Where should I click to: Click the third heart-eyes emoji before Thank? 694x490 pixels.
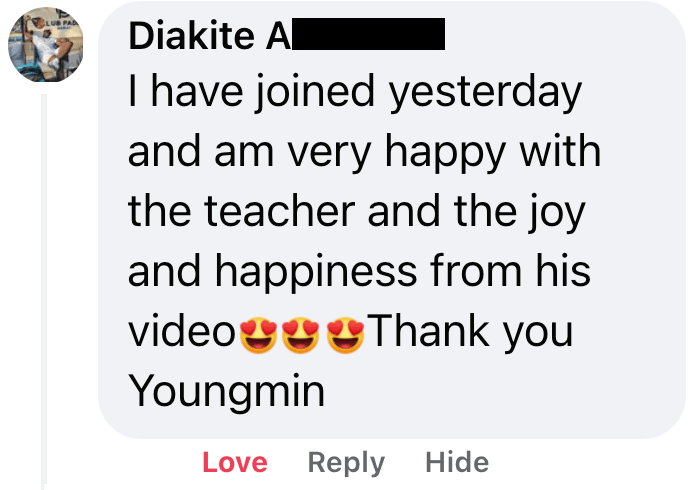pyautogui.click(x=345, y=335)
